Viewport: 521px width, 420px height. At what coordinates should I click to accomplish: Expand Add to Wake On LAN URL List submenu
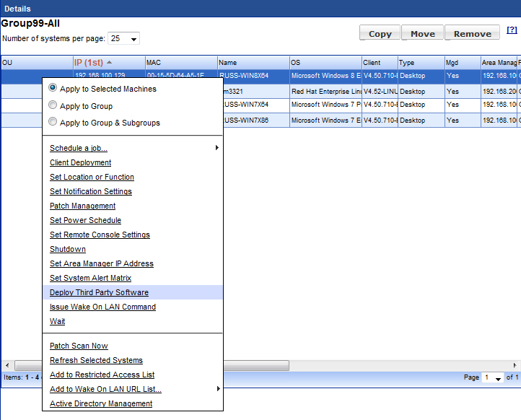pos(216,389)
